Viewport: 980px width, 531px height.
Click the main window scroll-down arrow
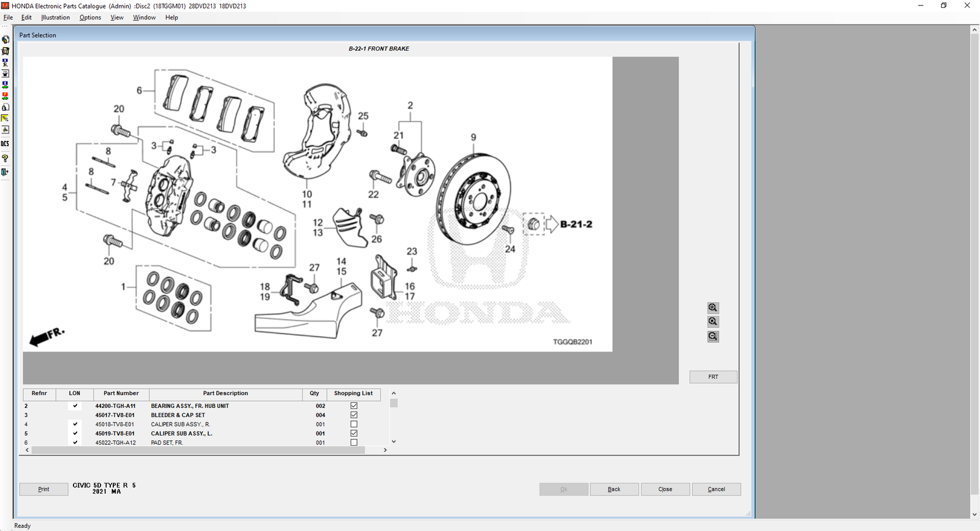974,514
